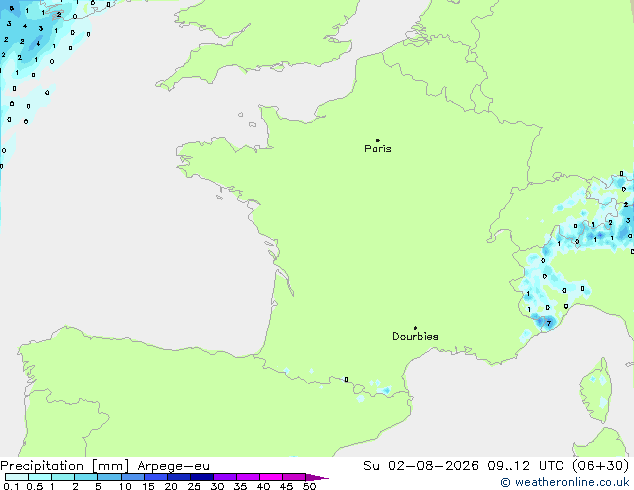Click the '25' legend scale label
Viewport: 634px width, 490px height.
194,486
